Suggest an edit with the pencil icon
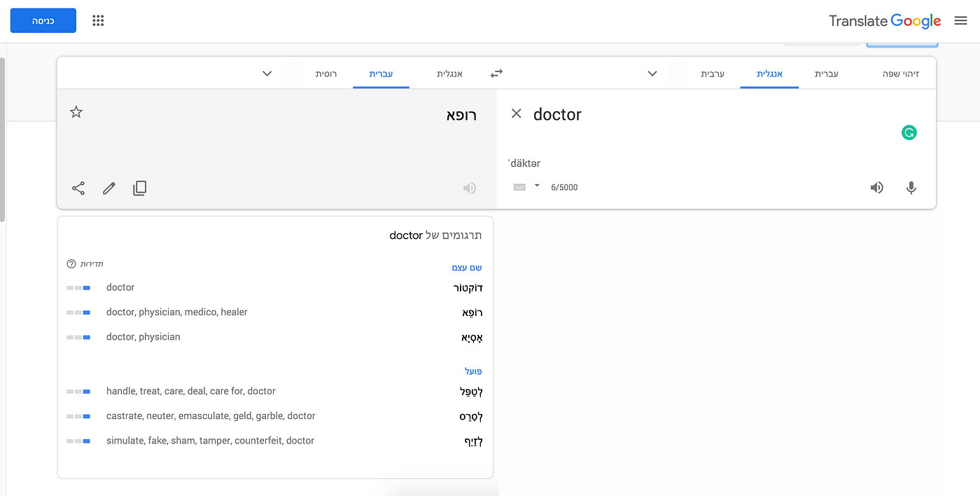This screenshot has width=980, height=496. click(108, 188)
